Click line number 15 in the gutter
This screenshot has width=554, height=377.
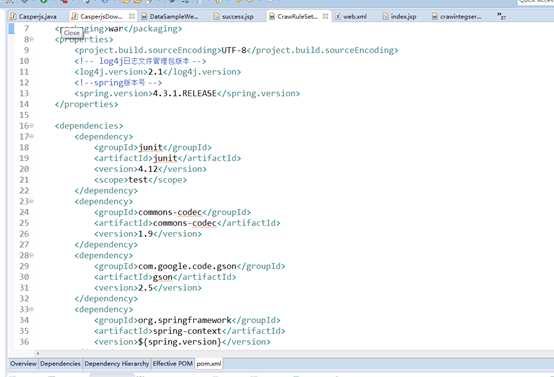pos(24,115)
